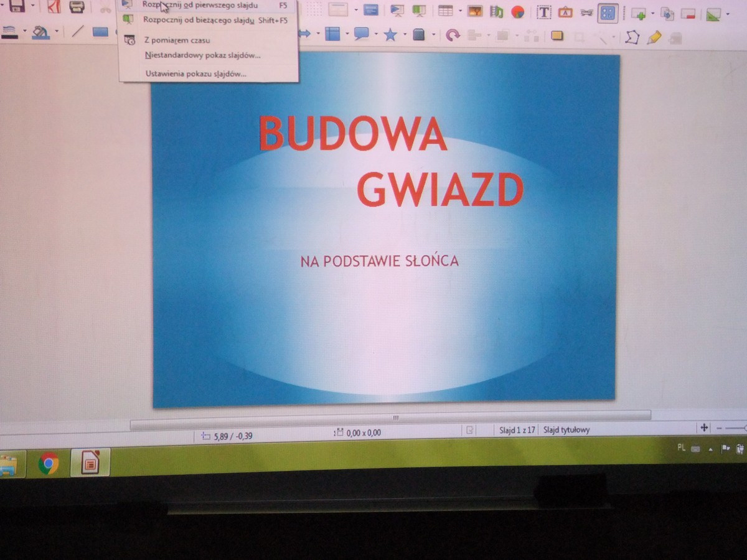This screenshot has height=560, width=747.
Task: Open slide layout icon at toolbar end
Action: click(713, 14)
